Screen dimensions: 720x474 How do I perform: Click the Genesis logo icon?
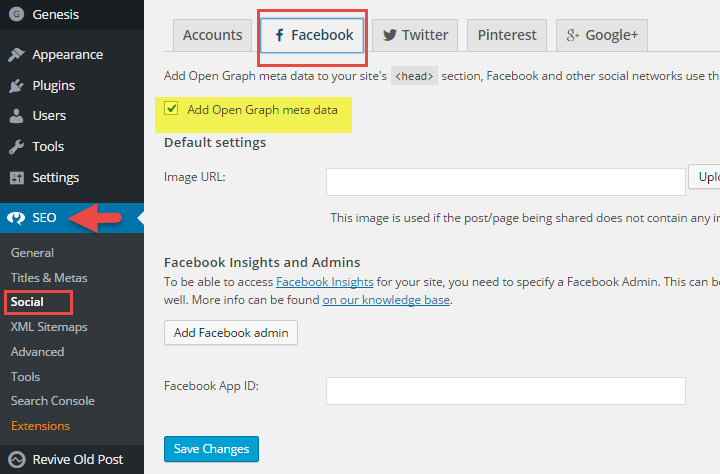coord(17,14)
